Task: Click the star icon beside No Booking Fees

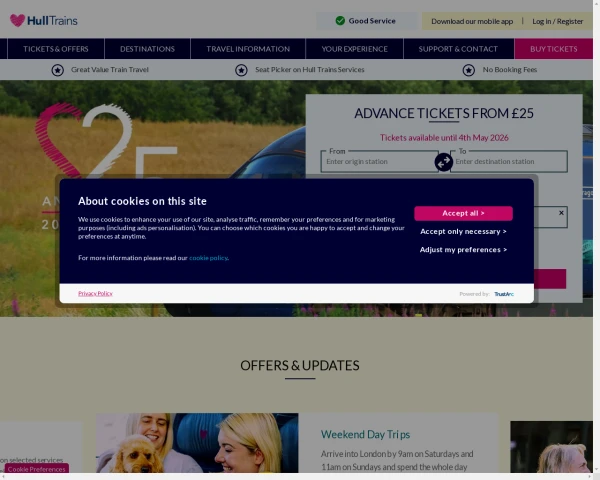Action: pyautogui.click(x=468, y=70)
